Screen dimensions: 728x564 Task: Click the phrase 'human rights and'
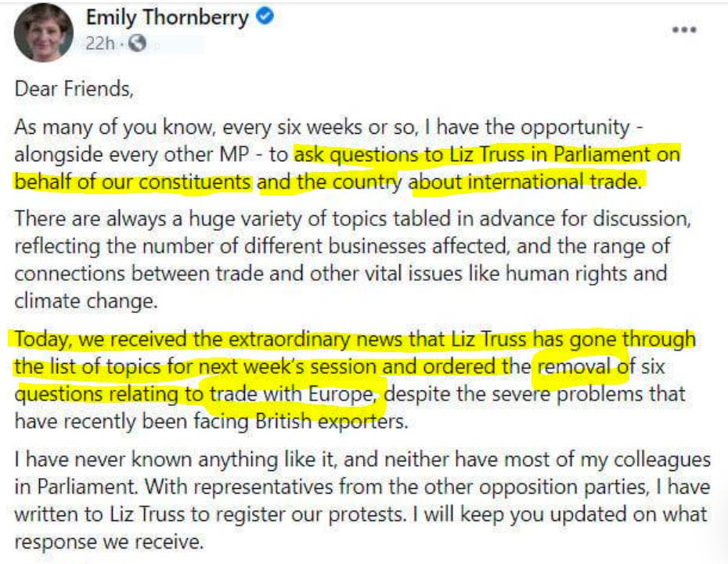point(586,274)
